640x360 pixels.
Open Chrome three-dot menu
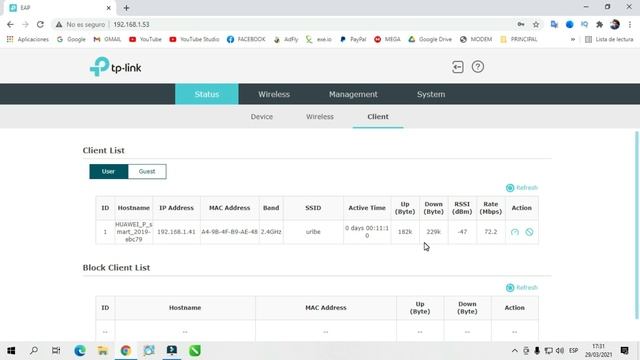coord(630,24)
